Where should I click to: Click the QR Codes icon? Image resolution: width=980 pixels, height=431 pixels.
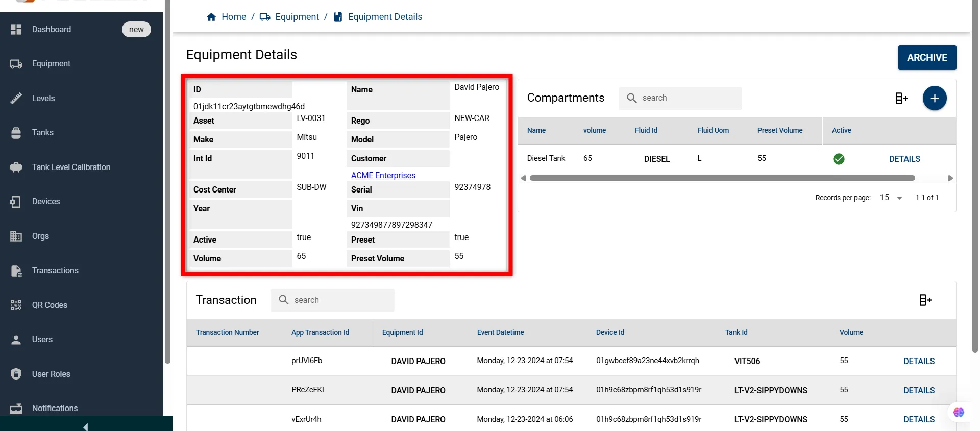point(16,305)
